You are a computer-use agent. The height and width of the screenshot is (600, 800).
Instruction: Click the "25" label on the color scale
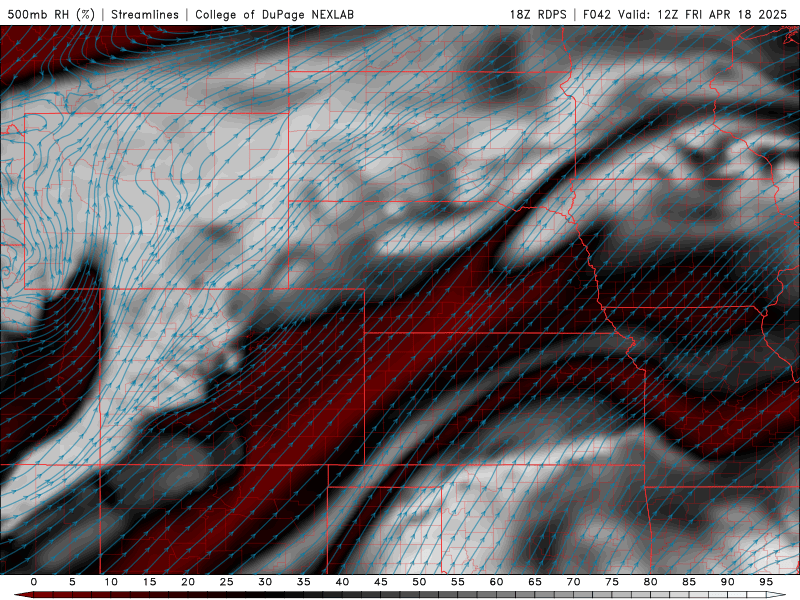(227, 582)
